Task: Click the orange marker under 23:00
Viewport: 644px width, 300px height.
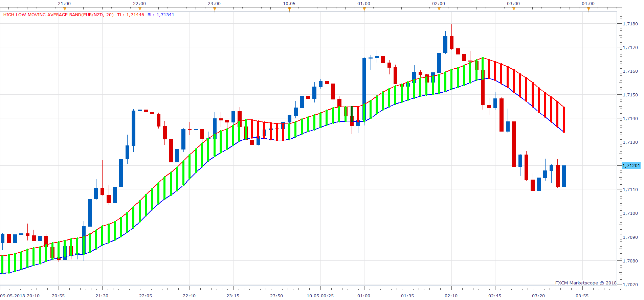Action: pyautogui.click(x=215, y=9)
